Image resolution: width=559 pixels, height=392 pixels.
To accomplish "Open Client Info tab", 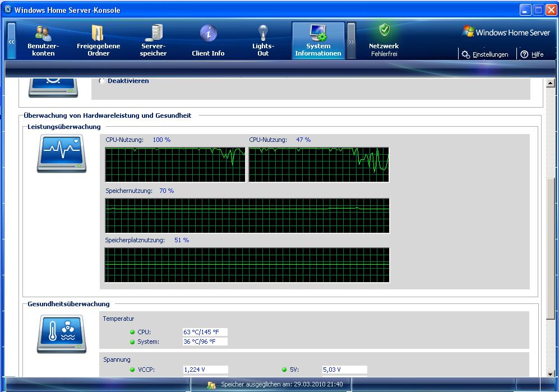I will point(208,40).
